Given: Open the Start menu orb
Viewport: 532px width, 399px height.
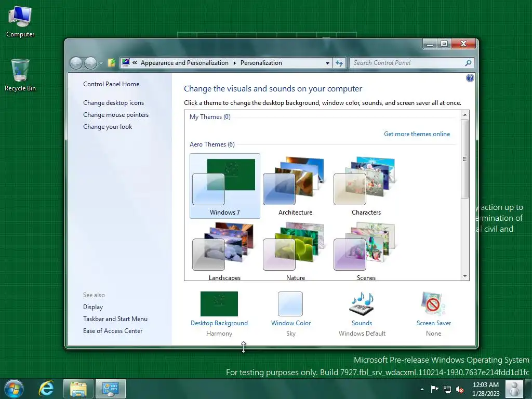Looking at the screenshot, I should (x=14, y=389).
